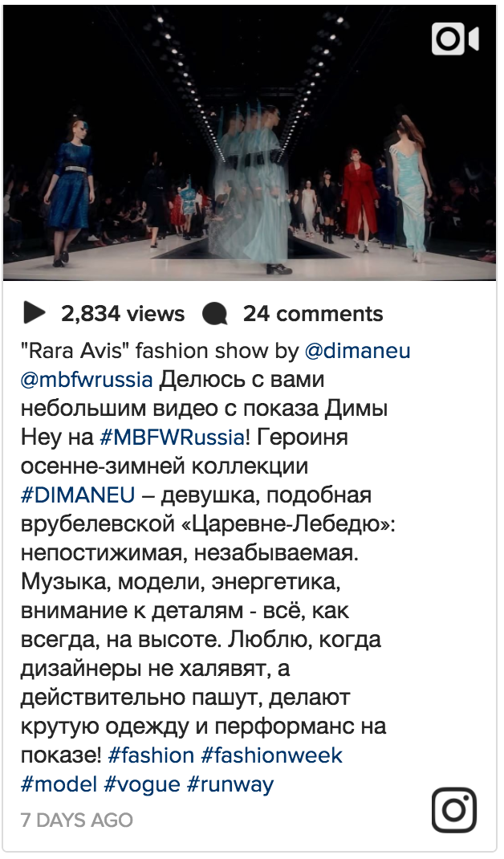The height and width of the screenshot is (859, 504).
Task: Click the 2,834 views counter
Action: [123, 314]
